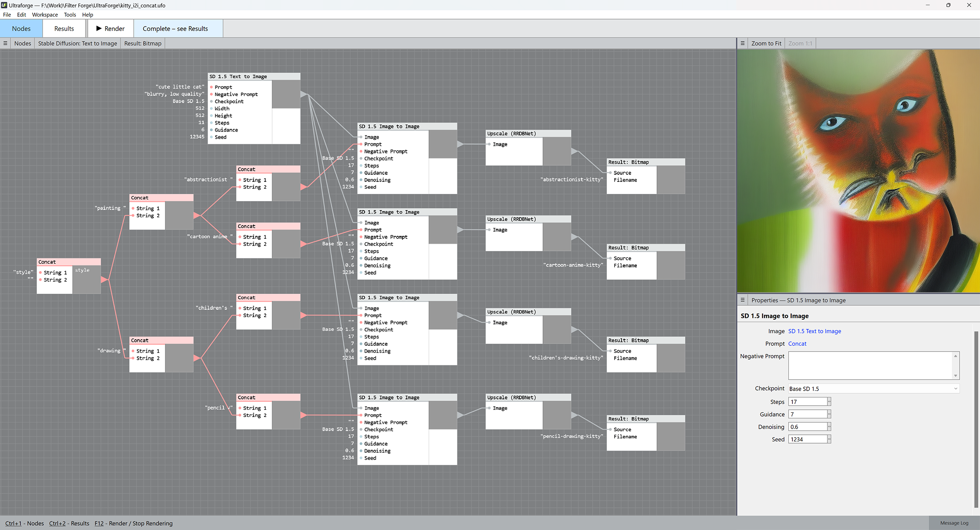Click the Steps field spinner handle
This screenshot has width=980, height=530.
pos(829,402)
